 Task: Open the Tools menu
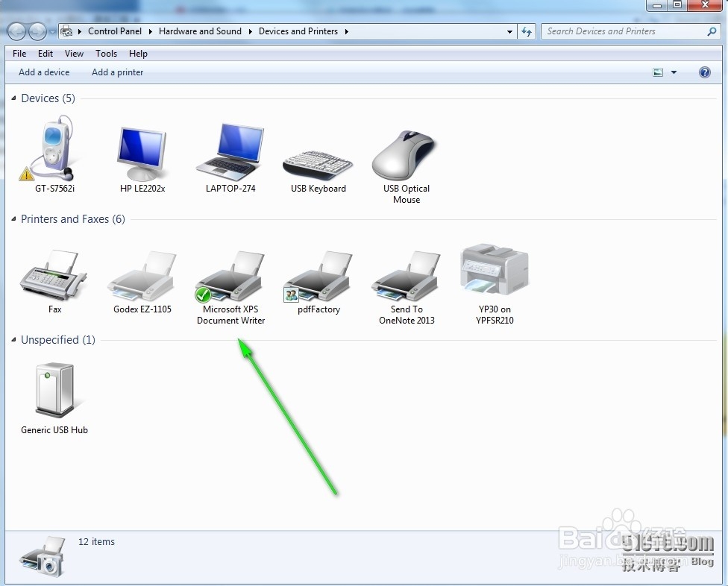coord(107,54)
